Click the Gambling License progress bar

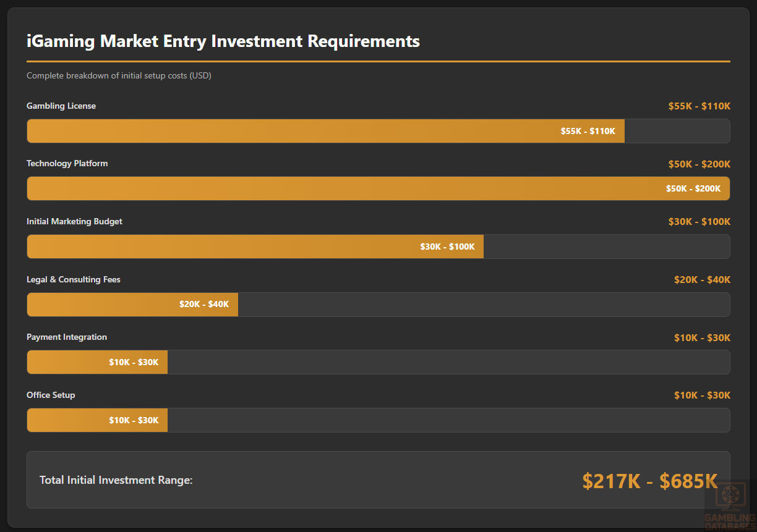(x=325, y=131)
